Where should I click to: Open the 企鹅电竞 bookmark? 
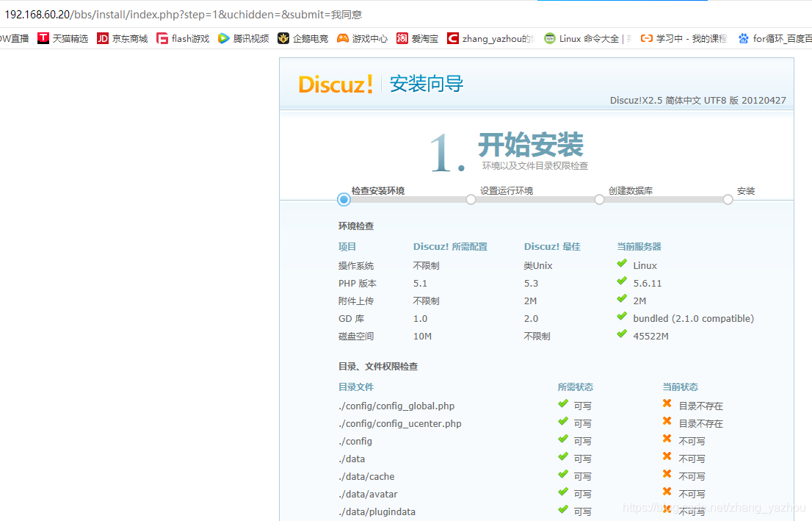tap(303, 38)
